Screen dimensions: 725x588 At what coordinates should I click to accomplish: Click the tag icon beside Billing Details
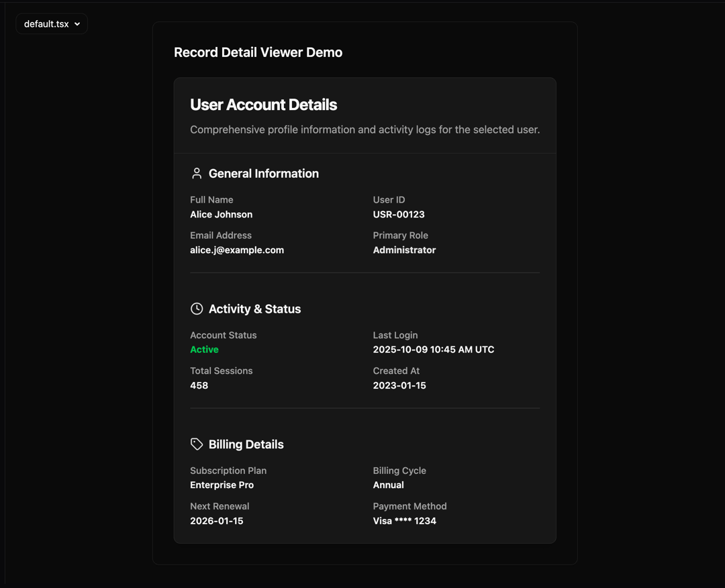[197, 444]
